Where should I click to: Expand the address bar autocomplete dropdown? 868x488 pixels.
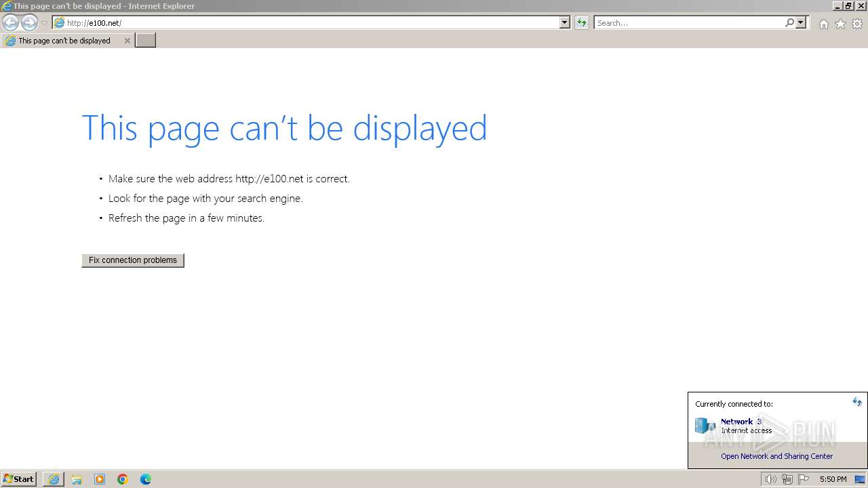click(564, 23)
